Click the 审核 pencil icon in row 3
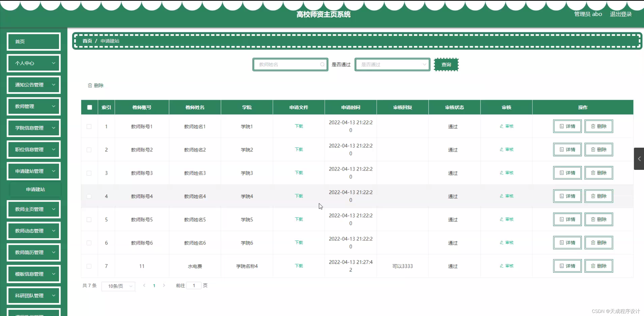This screenshot has height=316, width=644. coord(502,173)
